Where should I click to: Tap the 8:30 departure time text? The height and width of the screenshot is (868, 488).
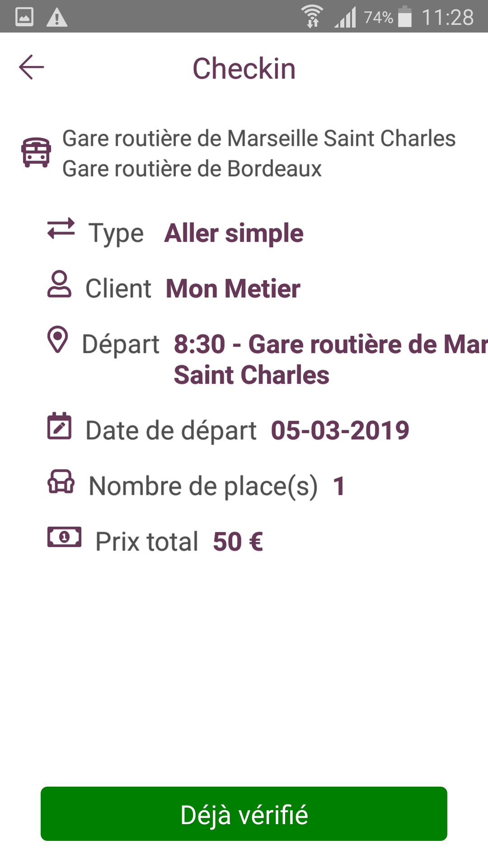(x=200, y=344)
